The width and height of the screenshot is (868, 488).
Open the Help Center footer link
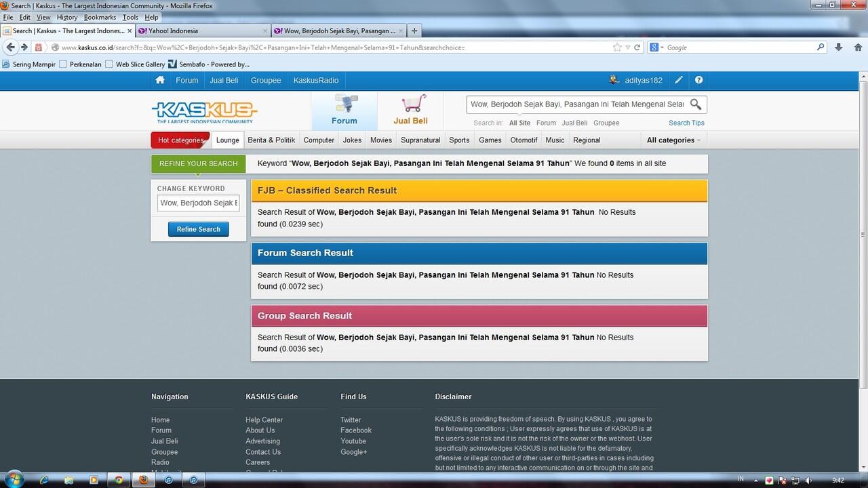[x=264, y=420]
